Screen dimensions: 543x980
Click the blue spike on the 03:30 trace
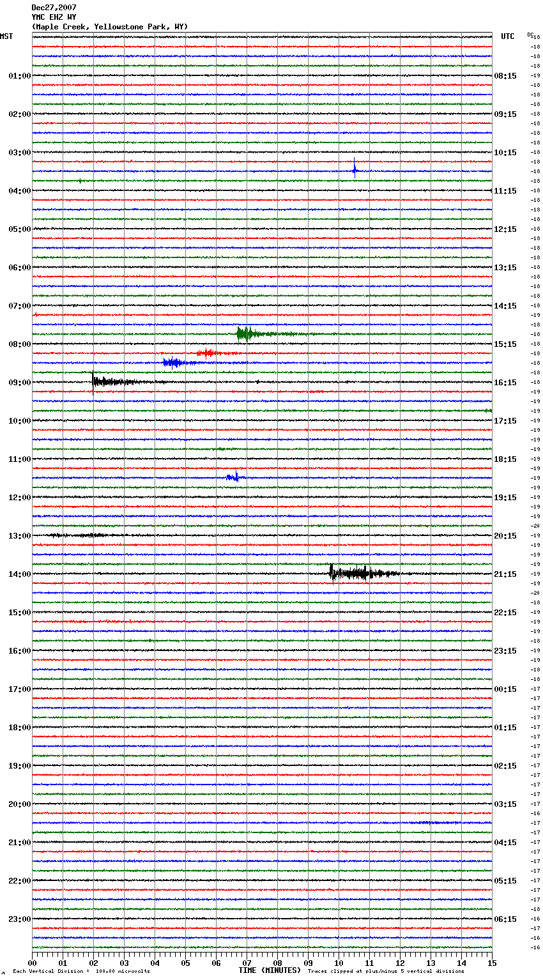click(355, 169)
